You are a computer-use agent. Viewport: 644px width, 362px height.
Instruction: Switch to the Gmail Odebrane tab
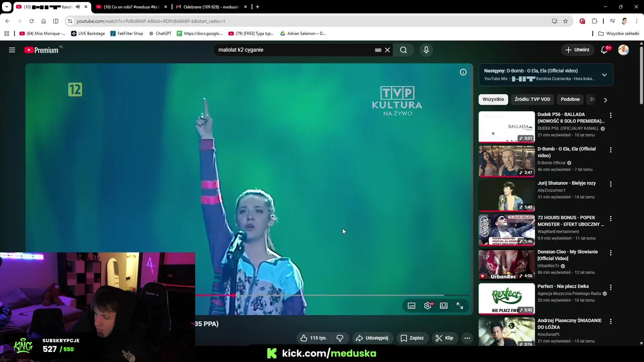211,7
